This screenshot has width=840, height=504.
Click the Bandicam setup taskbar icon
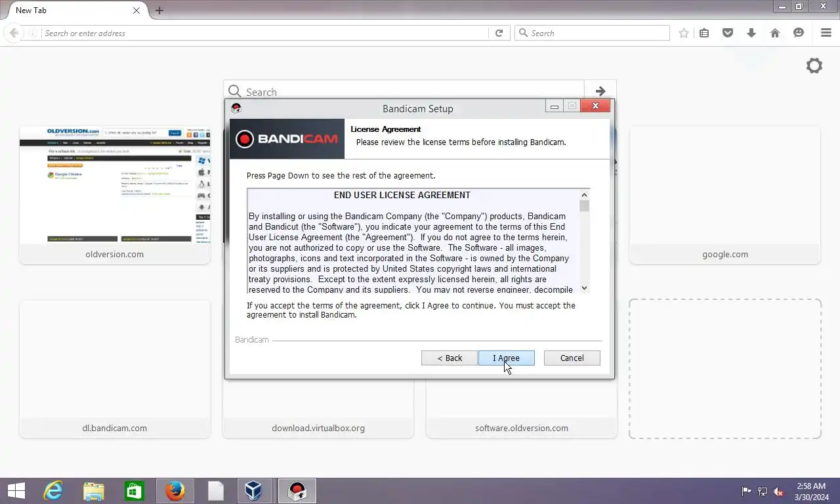297,491
